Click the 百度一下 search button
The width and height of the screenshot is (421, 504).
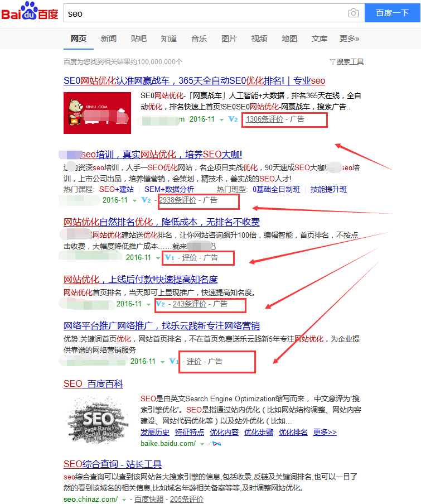(393, 13)
